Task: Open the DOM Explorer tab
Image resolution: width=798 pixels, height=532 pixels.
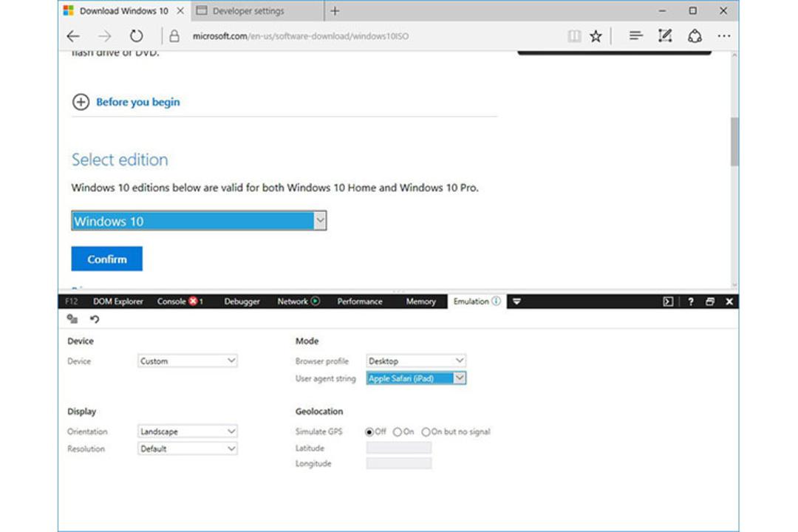Action: click(118, 301)
